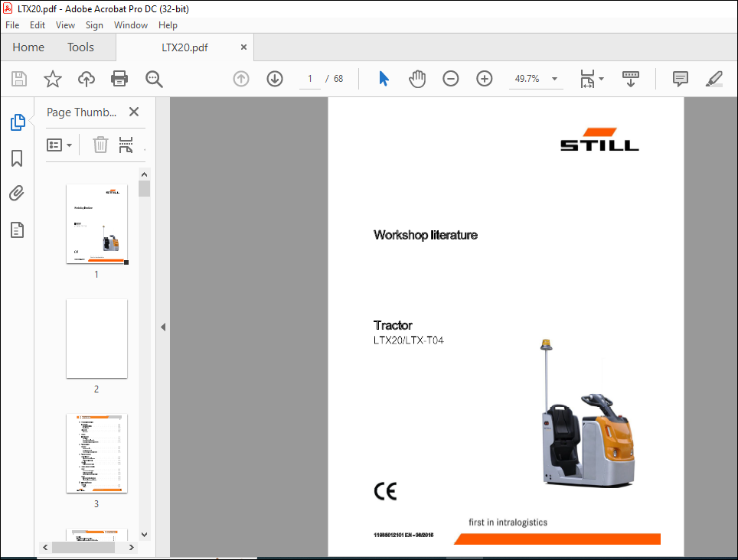Image resolution: width=738 pixels, height=560 pixels.
Task: Print the document with printer icon
Action: 119,79
